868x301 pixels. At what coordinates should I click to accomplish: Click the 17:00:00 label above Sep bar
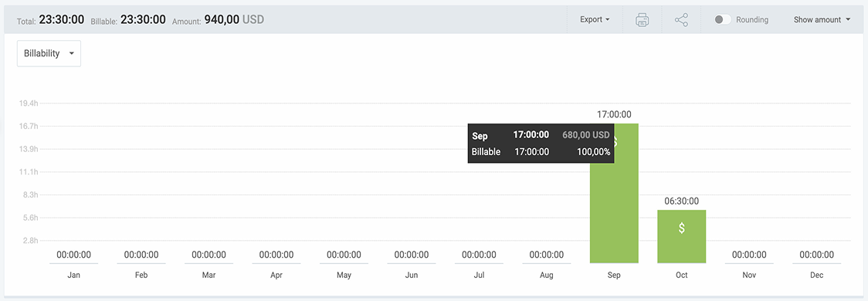tap(614, 114)
